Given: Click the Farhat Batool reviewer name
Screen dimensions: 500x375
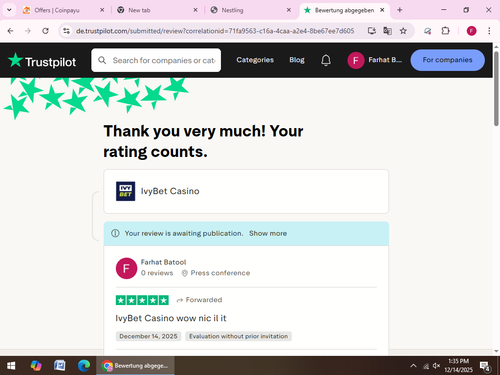Looking at the screenshot, I should (x=163, y=262).
